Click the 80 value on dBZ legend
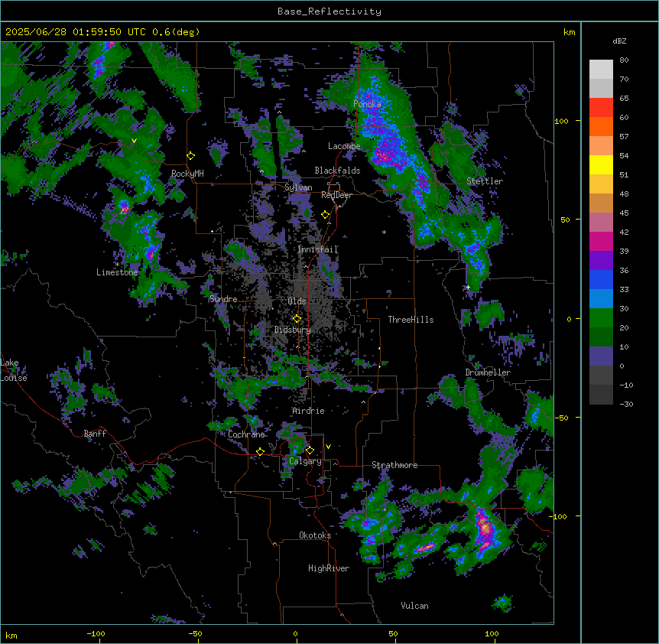Viewport: 659px width, 644px height. 624,60
